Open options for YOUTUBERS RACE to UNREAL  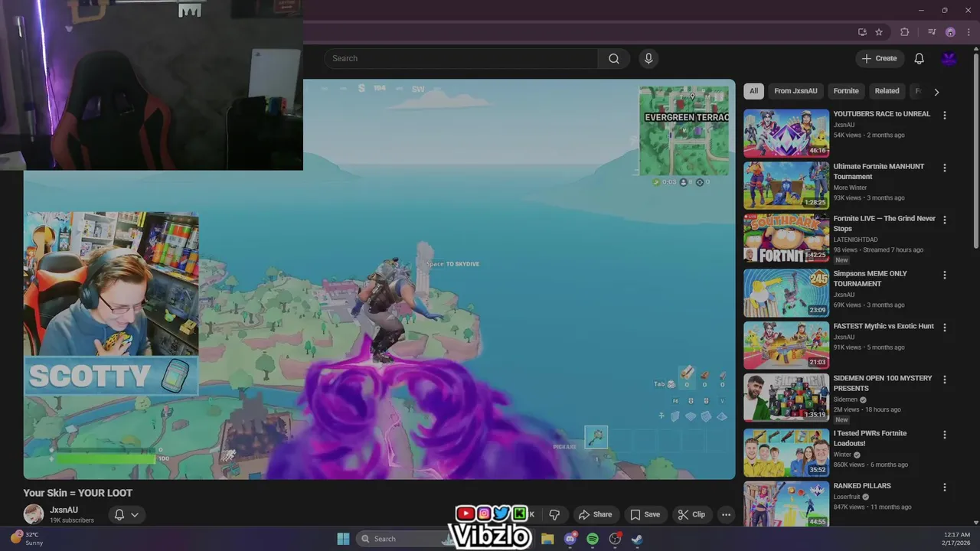(x=944, y=116)
